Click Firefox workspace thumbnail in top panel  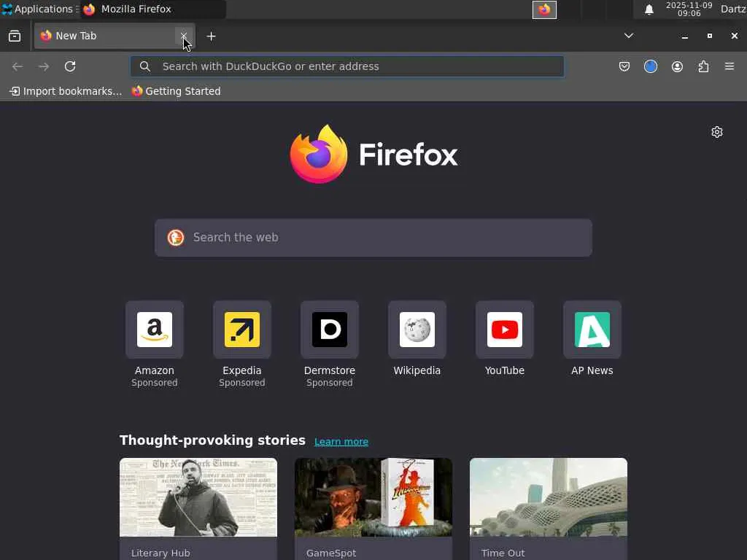[x=544, y=9]
